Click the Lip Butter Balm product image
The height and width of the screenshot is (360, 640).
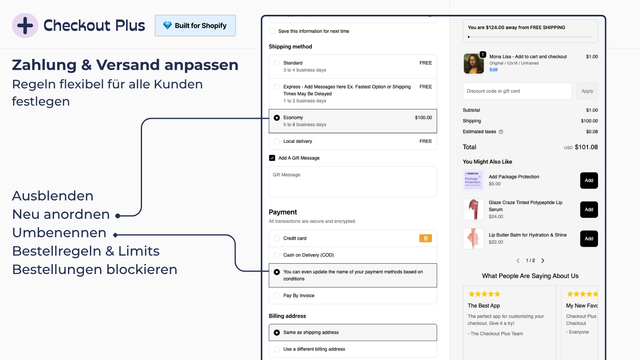click(473, 238)
